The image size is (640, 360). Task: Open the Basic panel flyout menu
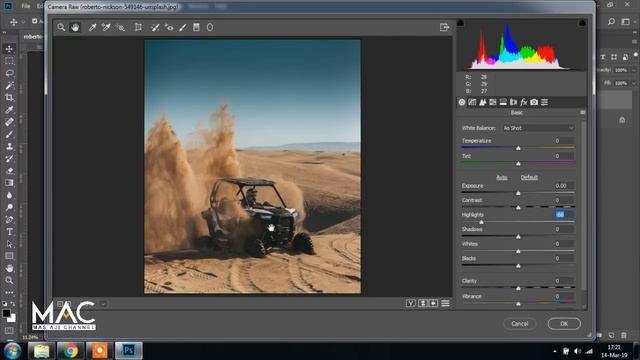point(583,112)
